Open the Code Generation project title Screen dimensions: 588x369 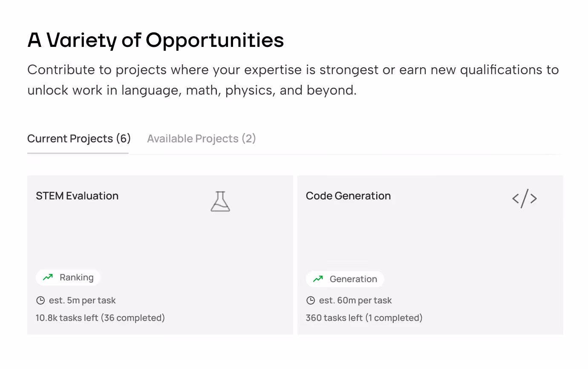[348, 196]
